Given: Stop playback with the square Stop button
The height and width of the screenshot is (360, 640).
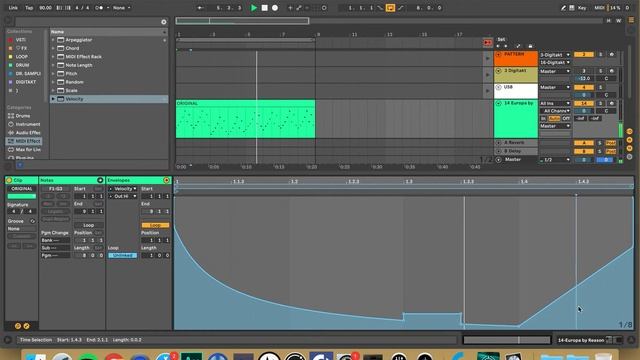Looking at the screenshot, I should (x=264, y=8).
